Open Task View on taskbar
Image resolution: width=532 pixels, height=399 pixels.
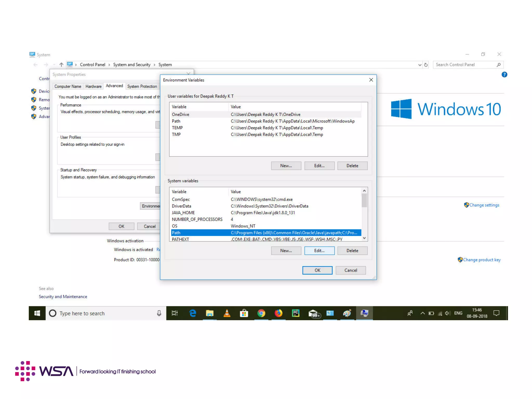[175, 313]
